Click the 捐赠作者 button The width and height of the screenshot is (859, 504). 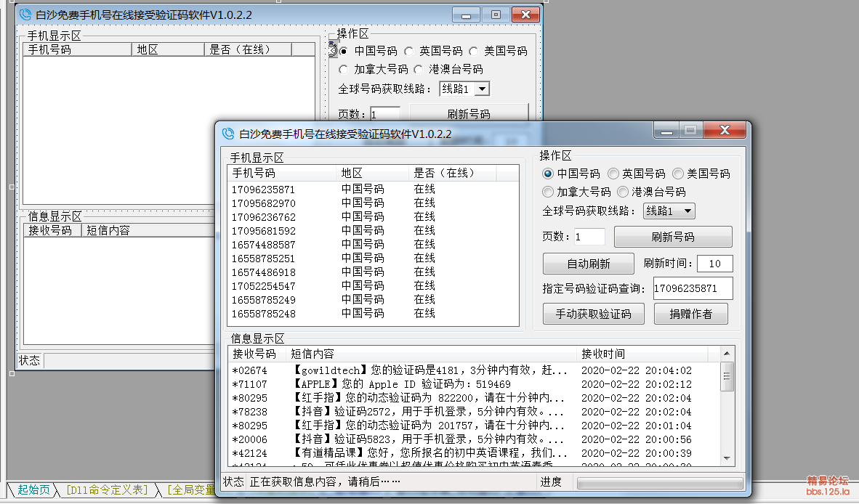(x=690, y=314)
